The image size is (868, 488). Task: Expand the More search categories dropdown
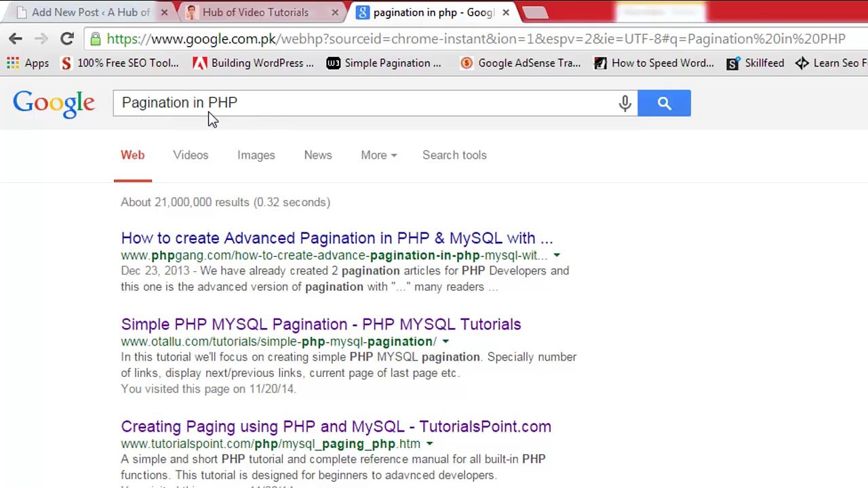[x=379, y=155]
